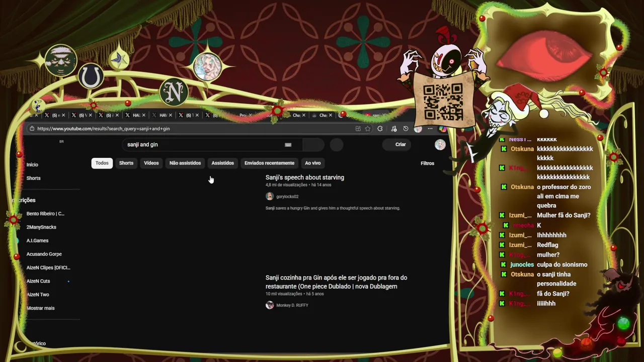Click chat message 'Redflag'

click(547, 245)
